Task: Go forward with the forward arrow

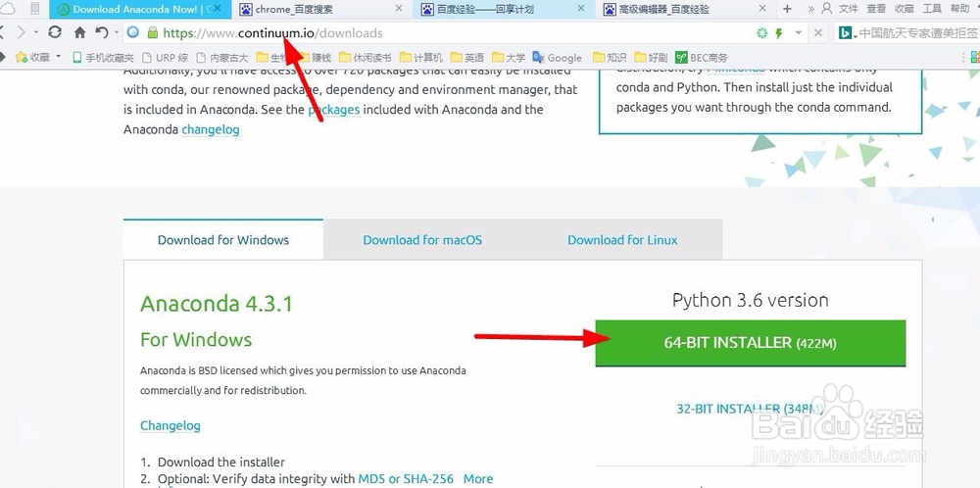Action: pos(22,32)
